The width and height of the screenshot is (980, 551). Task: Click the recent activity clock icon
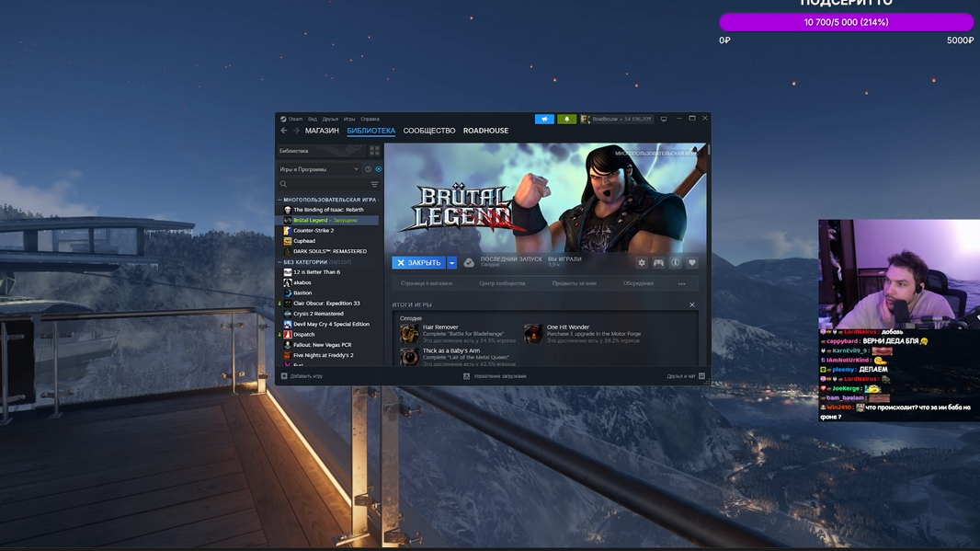tap(368, 169)
